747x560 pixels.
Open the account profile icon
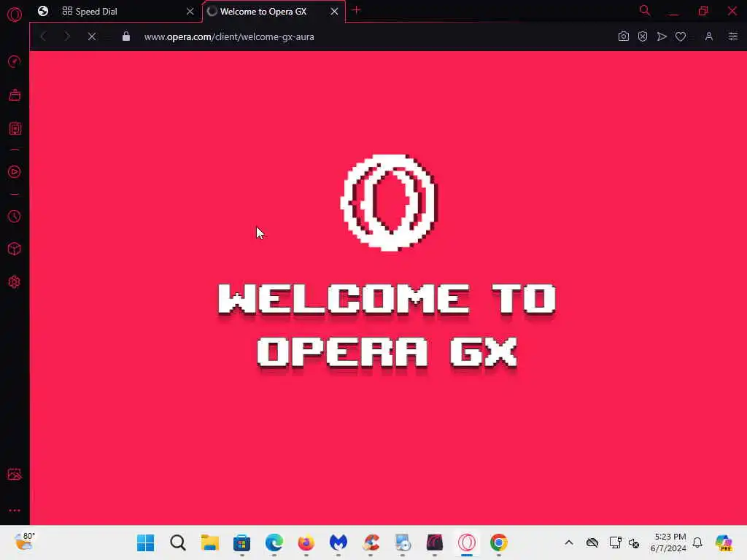[x=709, y=36]
